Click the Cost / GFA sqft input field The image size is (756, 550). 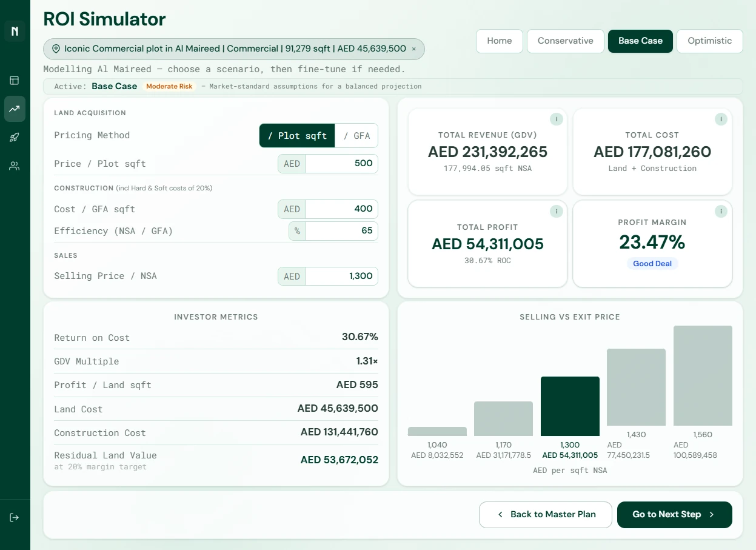coord(341,209)
